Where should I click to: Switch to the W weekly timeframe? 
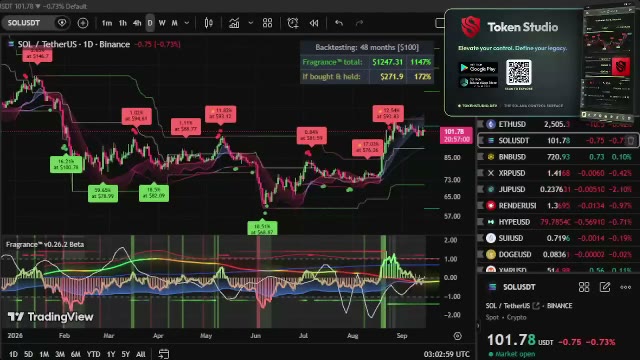(162, 23)
